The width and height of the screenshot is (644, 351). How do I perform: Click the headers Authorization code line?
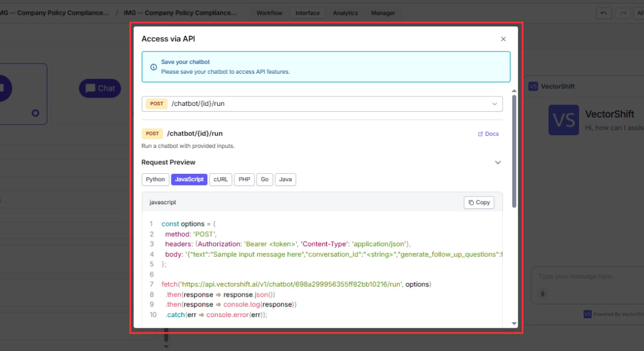pos(287,245)
